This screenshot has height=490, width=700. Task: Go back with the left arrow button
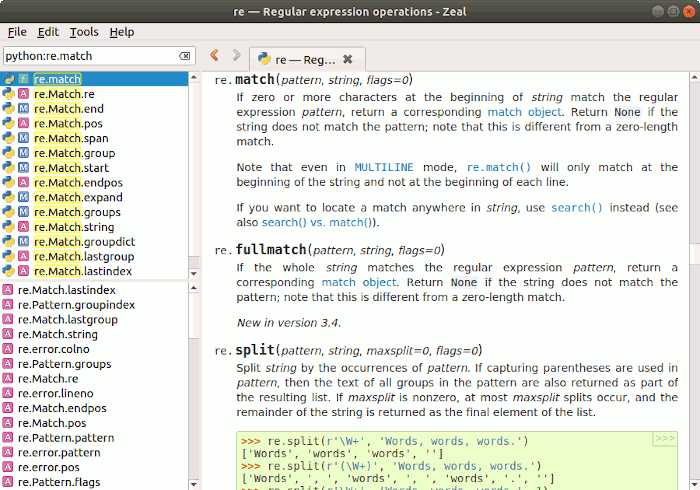point(214,57)
